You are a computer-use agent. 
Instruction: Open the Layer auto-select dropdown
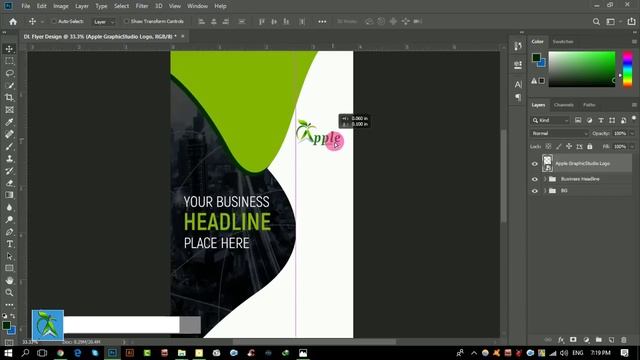click(x=104, y=22)
